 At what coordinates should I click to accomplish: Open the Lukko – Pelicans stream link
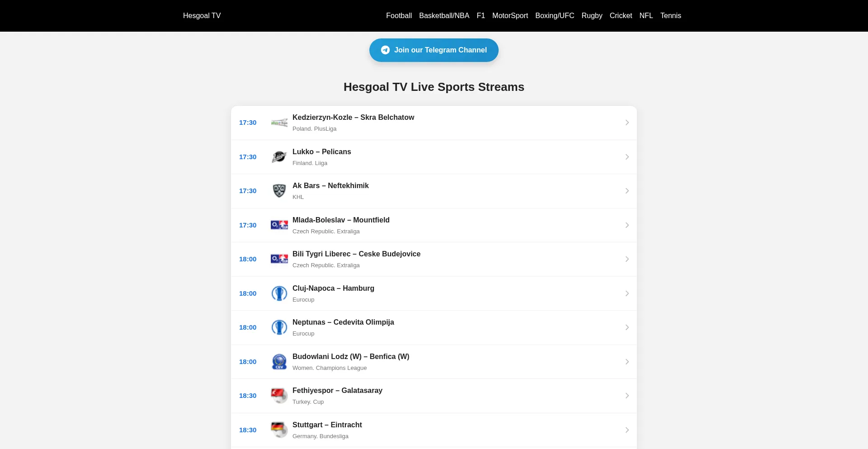(x=434, y=157)
